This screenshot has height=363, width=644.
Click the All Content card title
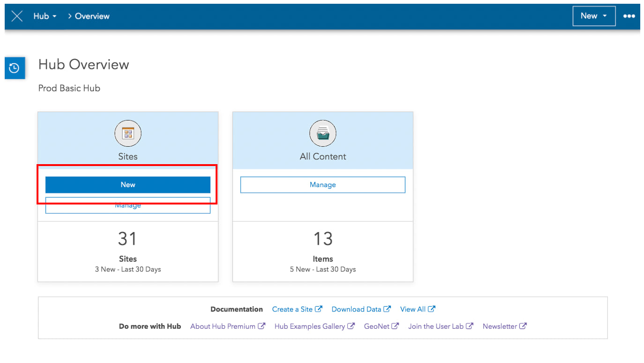click(323, 156)
